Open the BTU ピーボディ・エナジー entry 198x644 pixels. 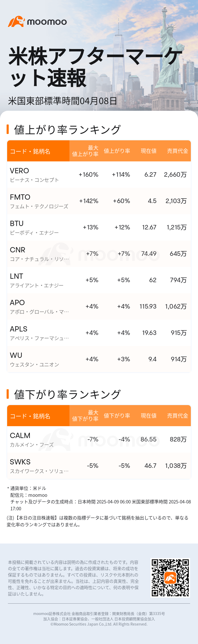coord(34,227)
